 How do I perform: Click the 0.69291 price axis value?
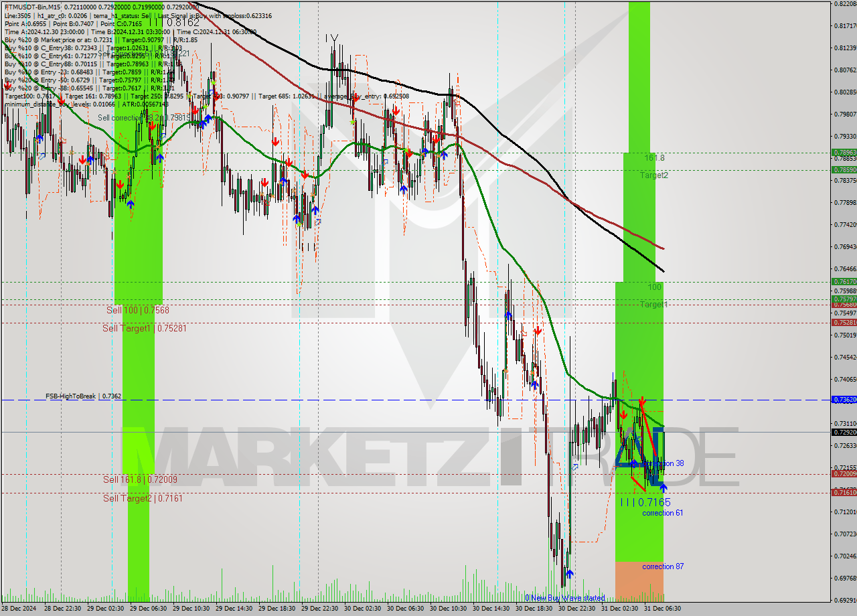(845, 600)
